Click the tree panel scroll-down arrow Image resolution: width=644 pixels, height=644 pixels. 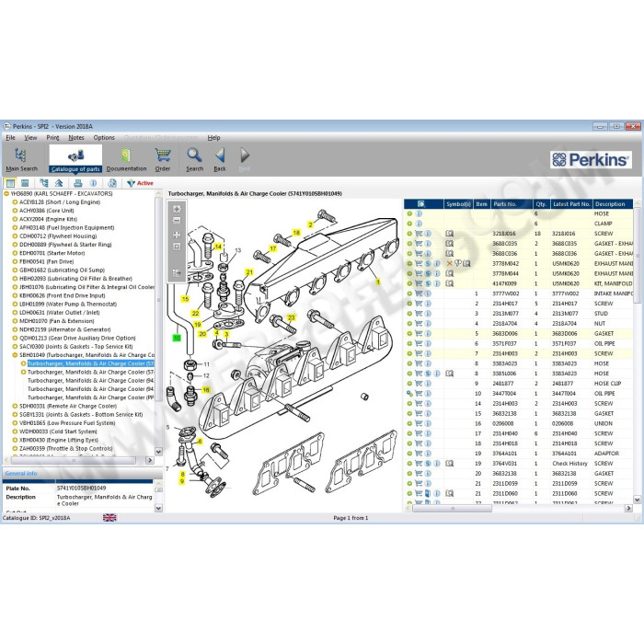coord(158,452)
